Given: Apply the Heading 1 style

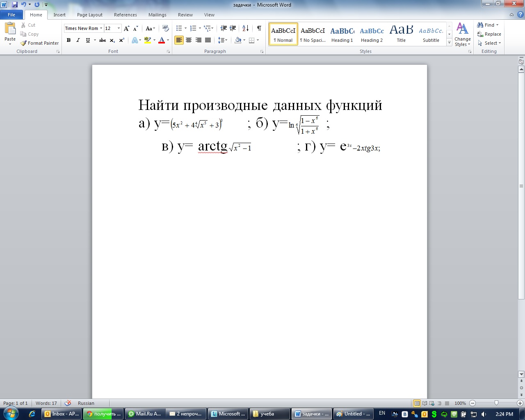Looking at the screenshot, I should 342,34.
